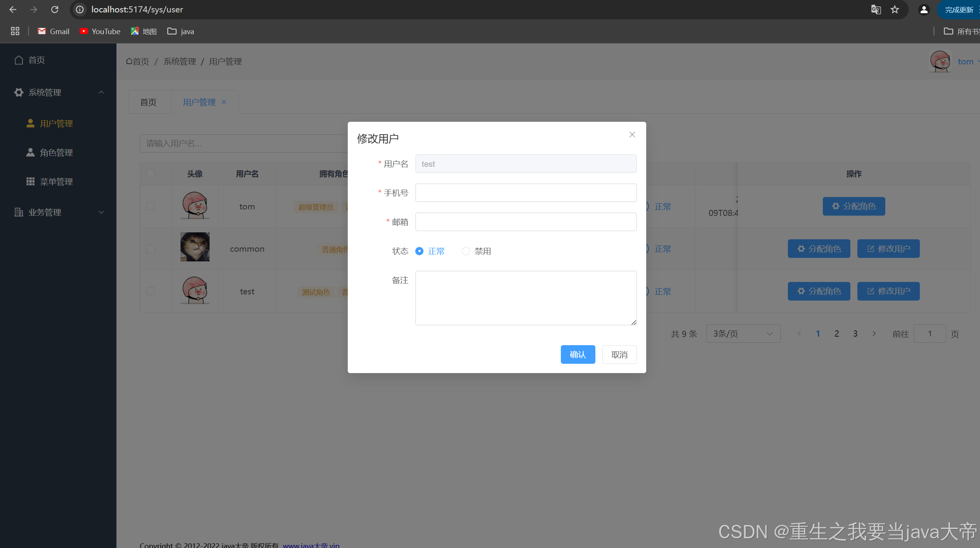This screenshot has height=548, width=980.
Task: Click the 取消 button in the dialog
Action: pyautogui.click(x=619, y=354)
